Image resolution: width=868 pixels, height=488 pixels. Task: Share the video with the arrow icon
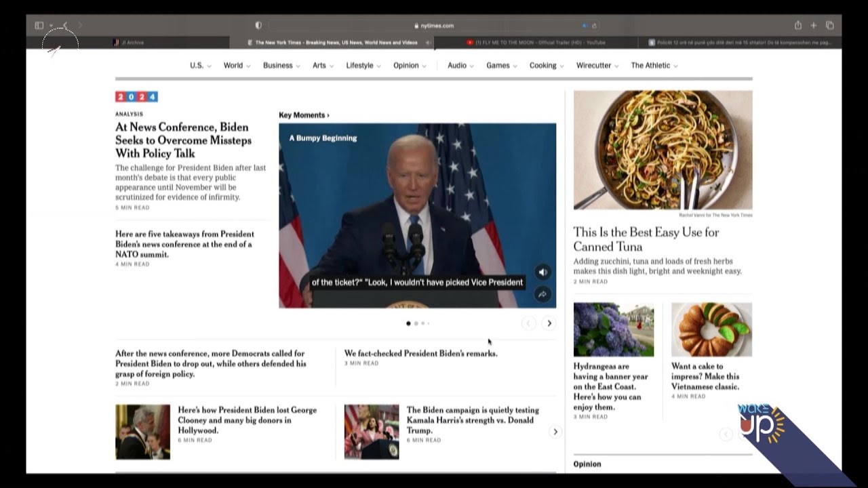coord(542,294)
